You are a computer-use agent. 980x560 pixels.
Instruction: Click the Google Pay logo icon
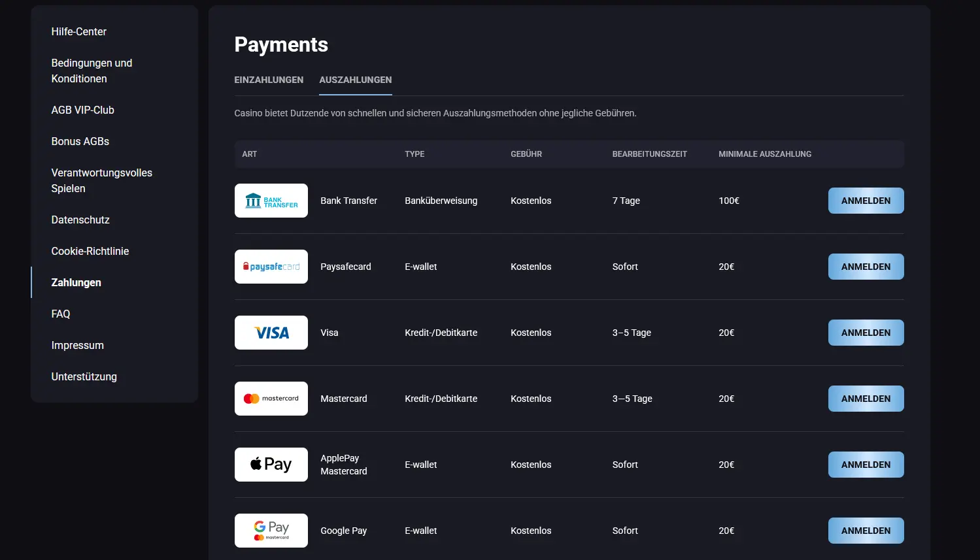[x=271, y=531]
